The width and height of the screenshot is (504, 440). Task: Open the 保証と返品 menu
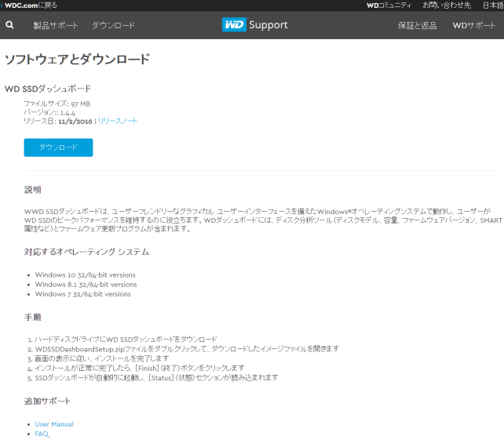(417, 25)
